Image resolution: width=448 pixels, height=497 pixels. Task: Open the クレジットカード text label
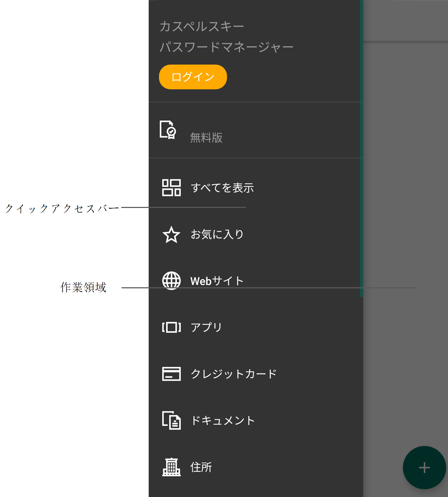(234, 374)
